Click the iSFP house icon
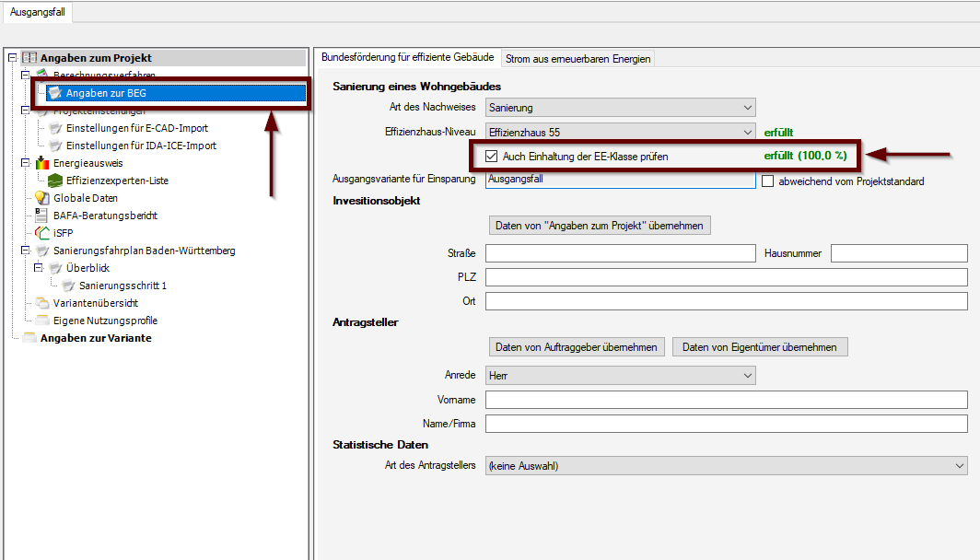Screen dimensions: 980x560 coord(41,233)
